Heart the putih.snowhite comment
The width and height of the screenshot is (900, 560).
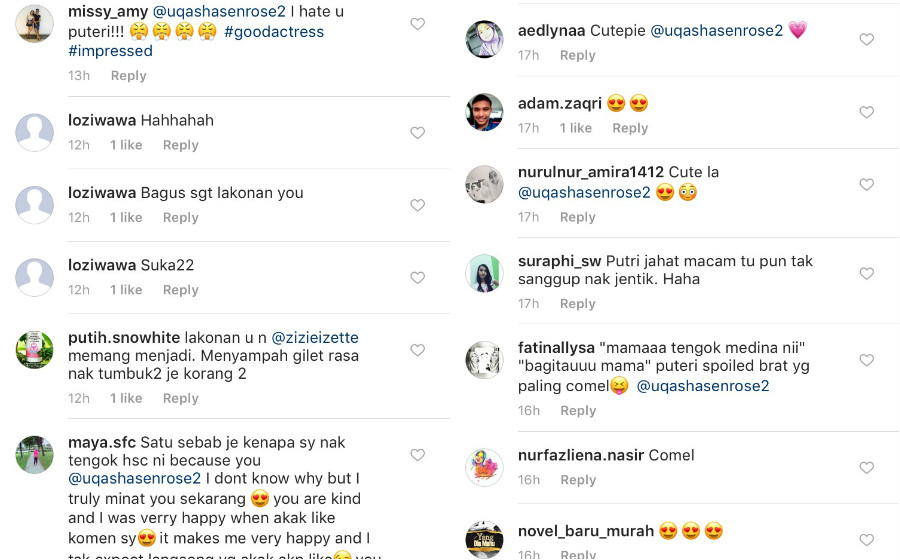417,350
